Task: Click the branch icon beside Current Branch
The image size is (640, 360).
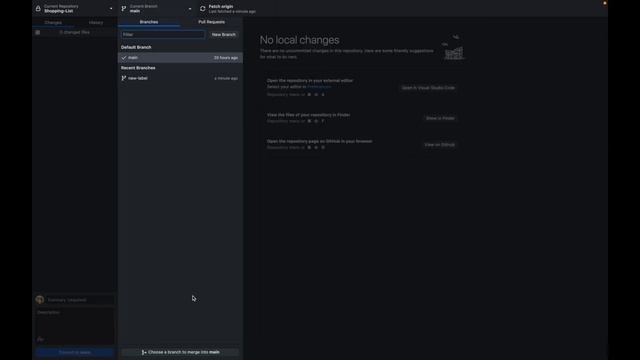Action: pyautogui.click(x=124, y=8)
